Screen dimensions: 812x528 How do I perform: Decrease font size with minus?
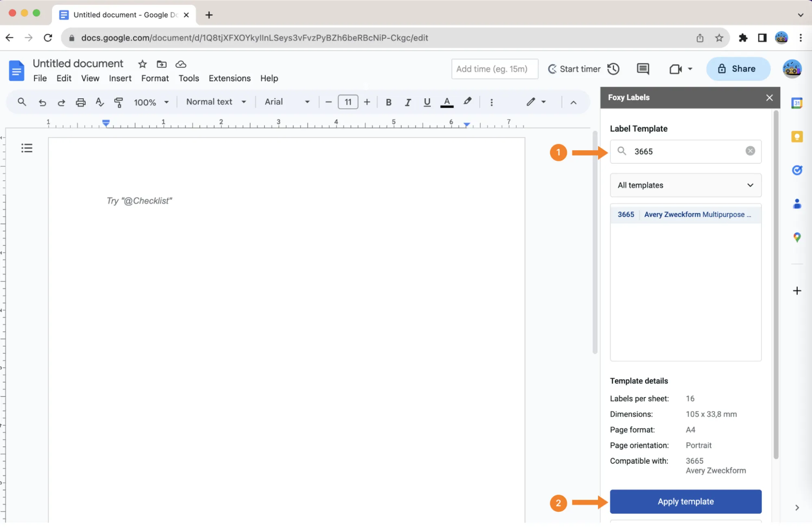click(x=329, y=102)
